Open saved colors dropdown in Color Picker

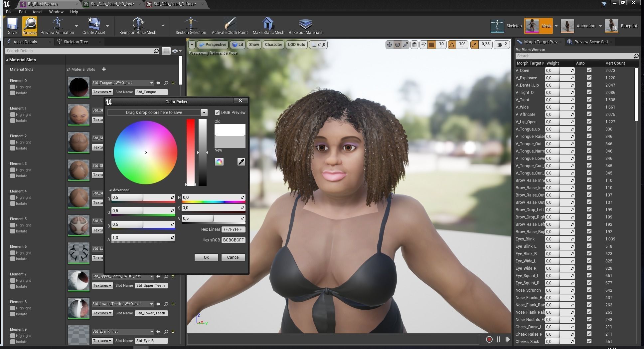204,113
